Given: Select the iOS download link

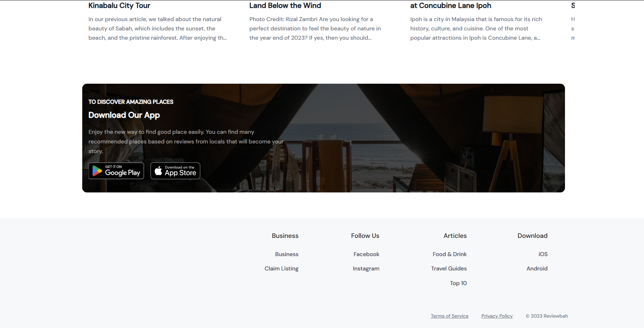Looking at the screenshot, I should pos(543,254).
